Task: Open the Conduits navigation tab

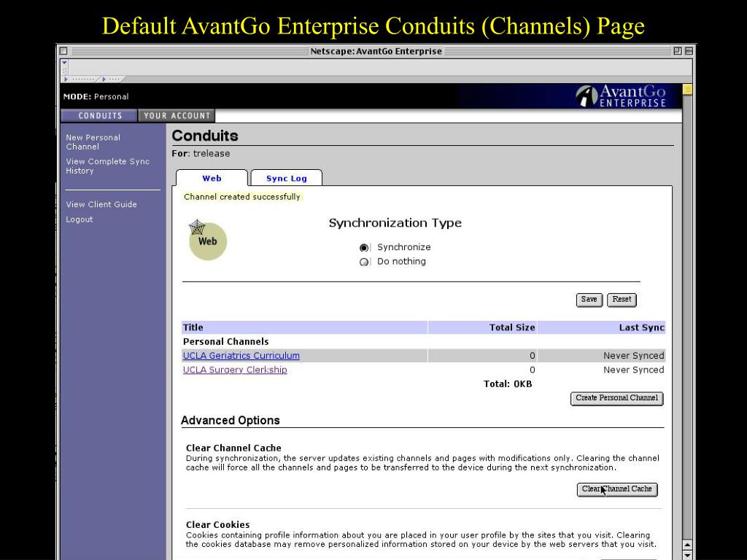Action: tap(99, 116)
